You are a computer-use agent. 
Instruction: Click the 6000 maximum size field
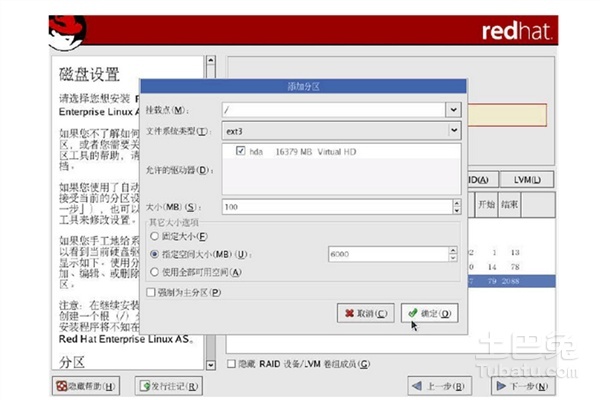pos(388,254)
